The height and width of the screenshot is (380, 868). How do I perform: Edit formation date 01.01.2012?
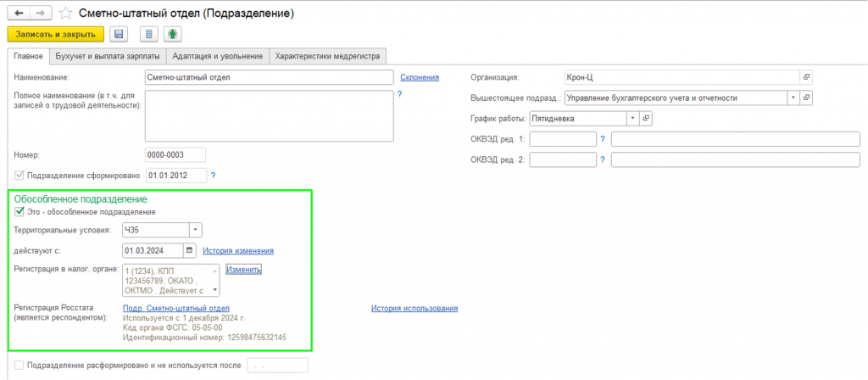[x=176, y=176]
